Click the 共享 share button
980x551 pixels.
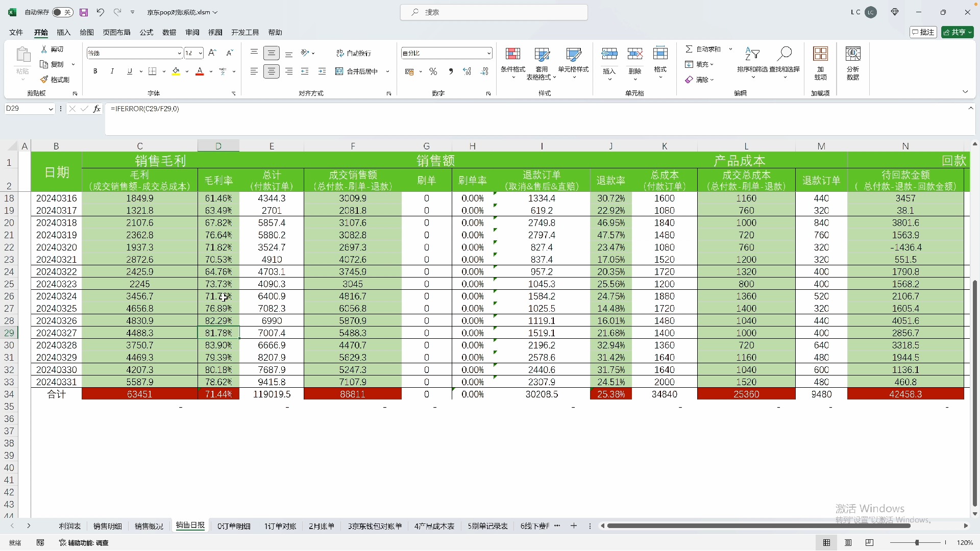click(x=958, y=32)
